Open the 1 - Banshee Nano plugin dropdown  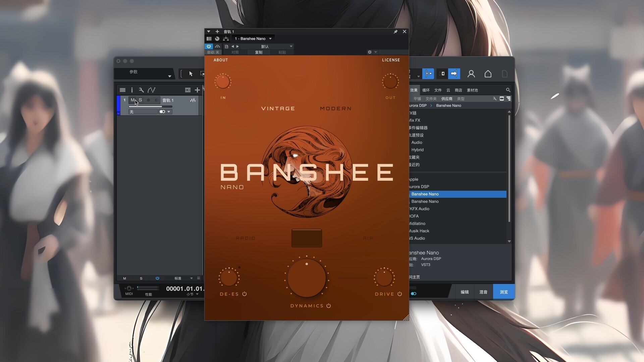coord(253,39)
